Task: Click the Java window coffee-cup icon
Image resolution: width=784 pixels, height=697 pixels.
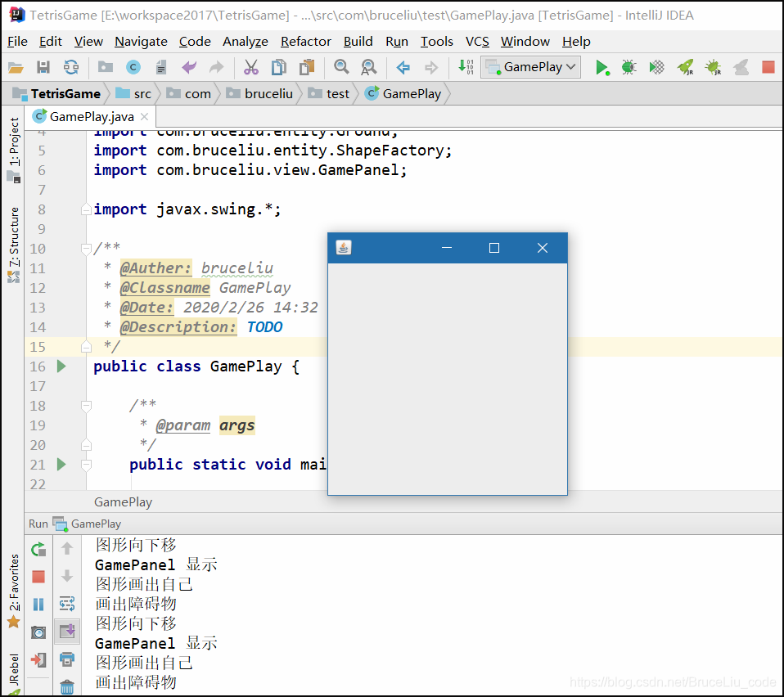Action: 344,247
